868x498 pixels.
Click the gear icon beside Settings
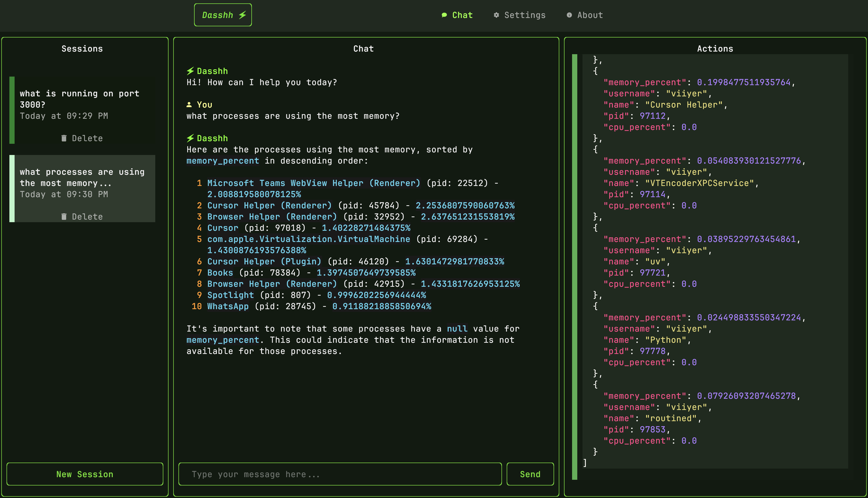click(496, 15)
